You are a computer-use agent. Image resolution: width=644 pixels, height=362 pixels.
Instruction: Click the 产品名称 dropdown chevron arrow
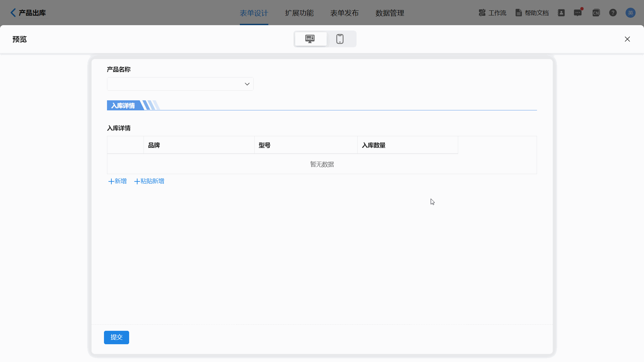point(247,84)
